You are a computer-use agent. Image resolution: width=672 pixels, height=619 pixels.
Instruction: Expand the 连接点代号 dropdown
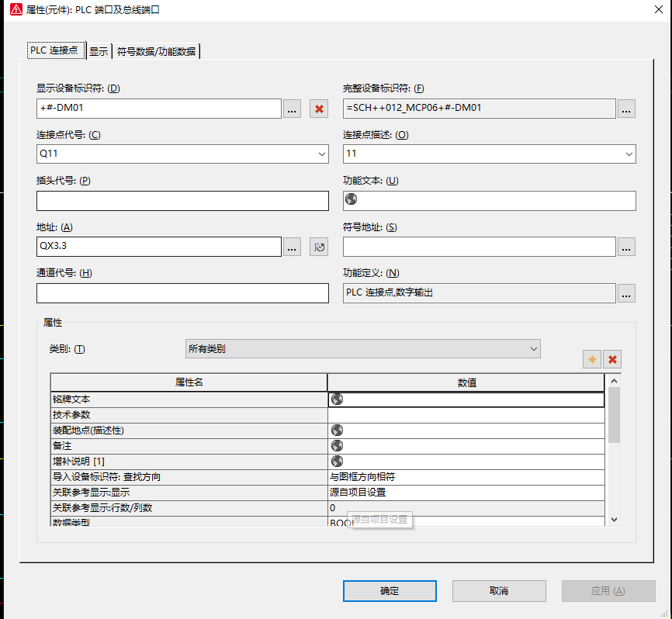pyautogui.click(x=322, y=154)
